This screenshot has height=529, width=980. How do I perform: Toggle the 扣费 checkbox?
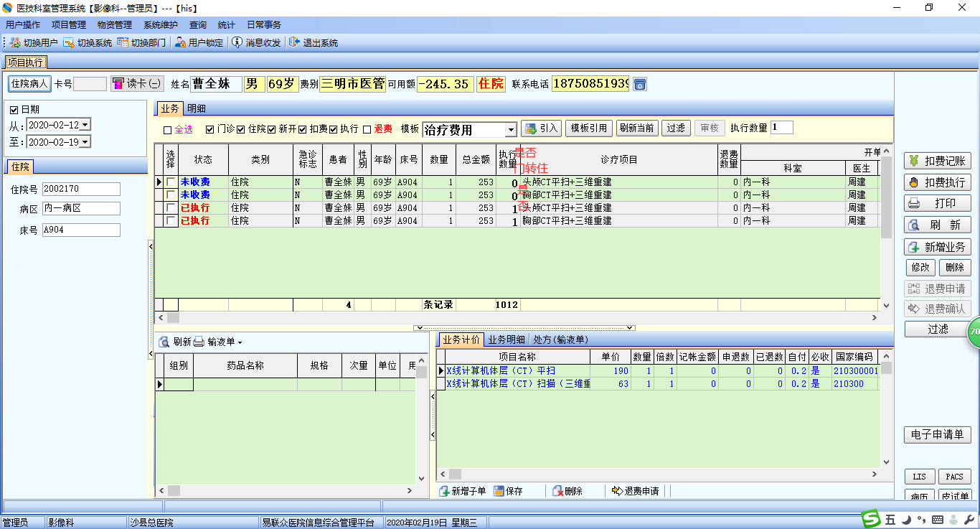coord(303,130)
